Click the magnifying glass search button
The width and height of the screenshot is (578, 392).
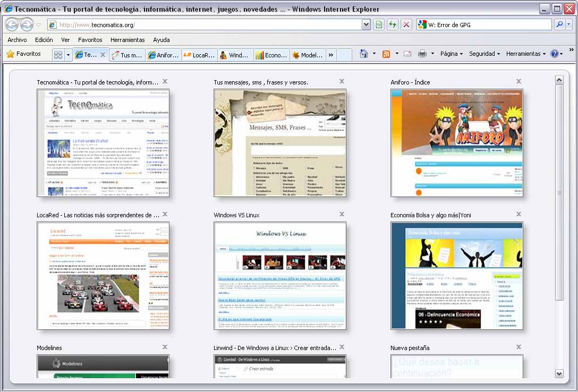coord(559,24)
